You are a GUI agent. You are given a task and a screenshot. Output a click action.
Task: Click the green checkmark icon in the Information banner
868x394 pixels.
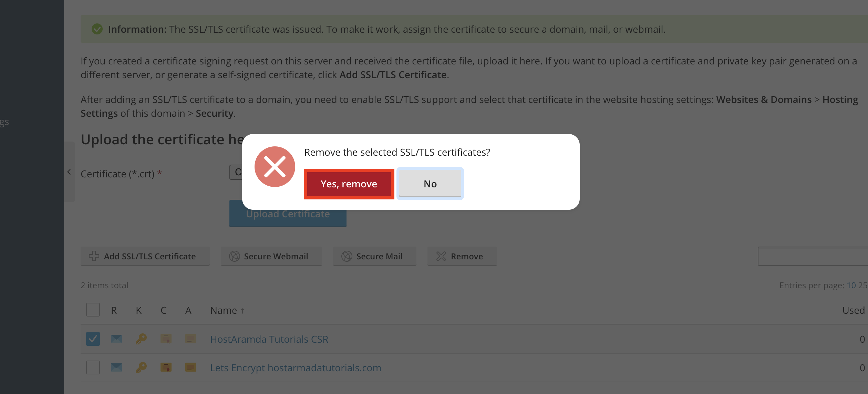[97, 29]
